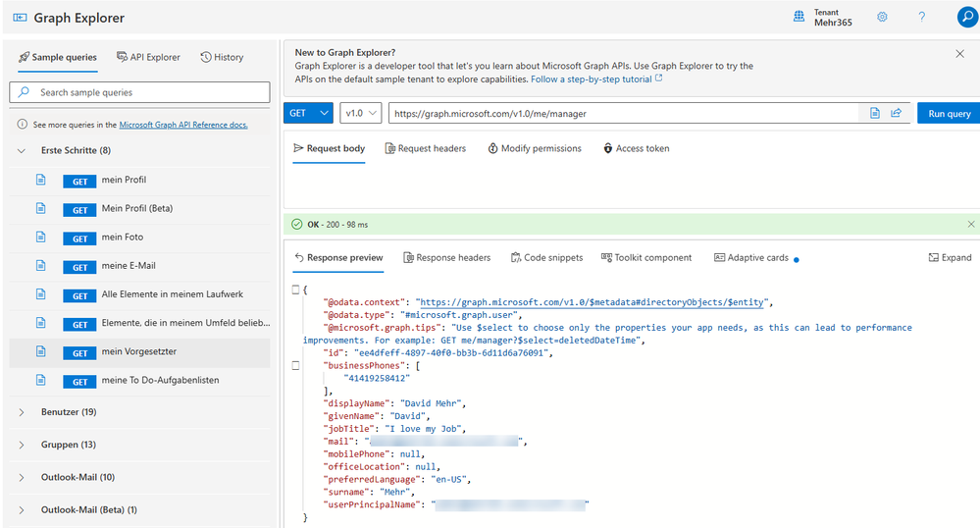The height and width of the screenshot is (528, 980).
Task: Open the v1.0 version dropdown
Action: coord(361,113)
